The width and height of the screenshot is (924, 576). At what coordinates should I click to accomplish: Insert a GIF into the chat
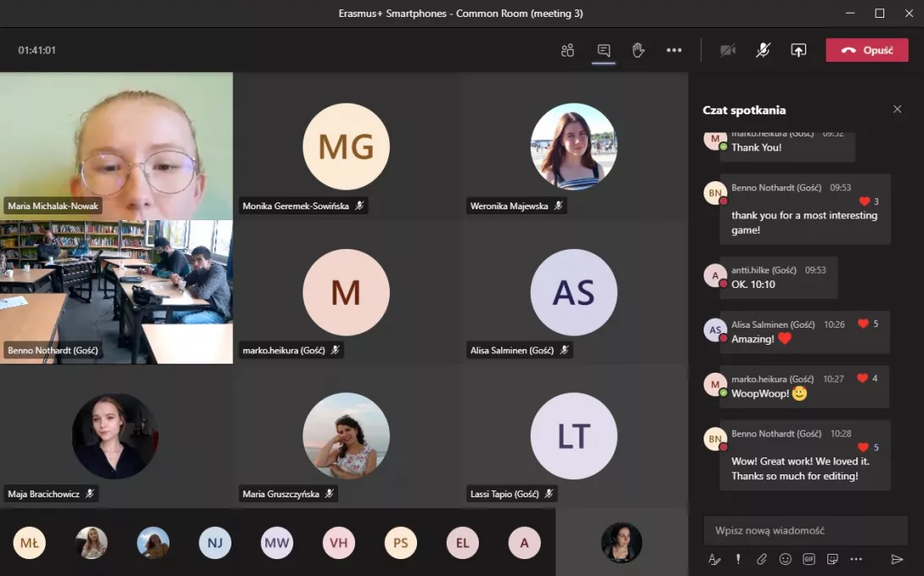coord(809,559)
